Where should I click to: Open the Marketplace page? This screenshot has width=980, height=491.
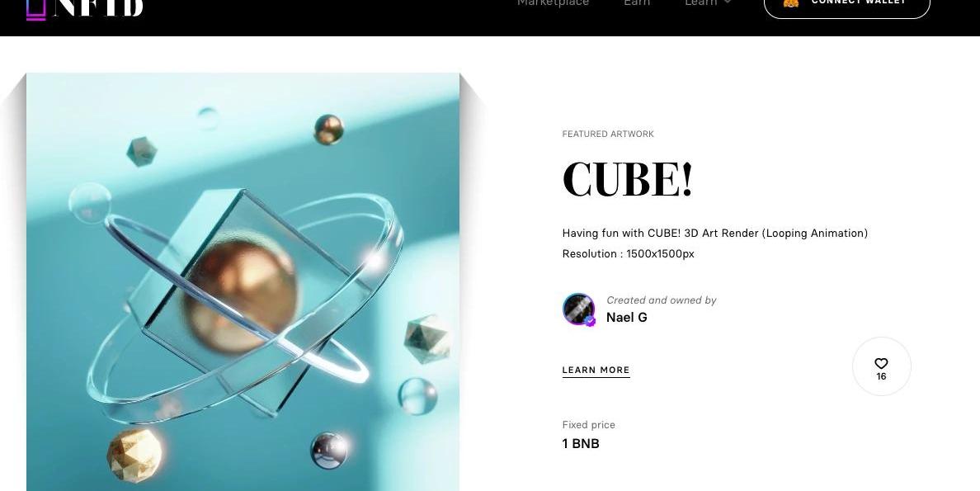point(554,3)
